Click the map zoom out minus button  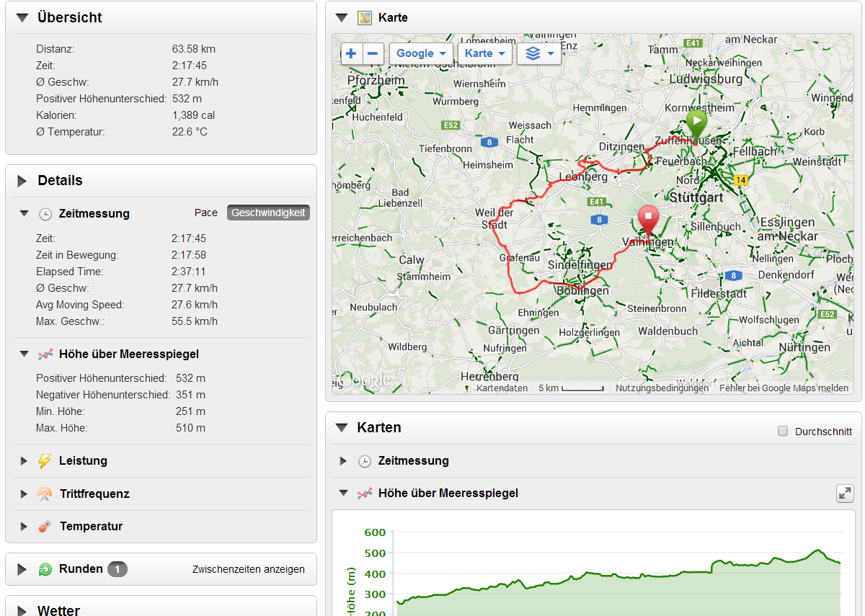click(373, 53)
